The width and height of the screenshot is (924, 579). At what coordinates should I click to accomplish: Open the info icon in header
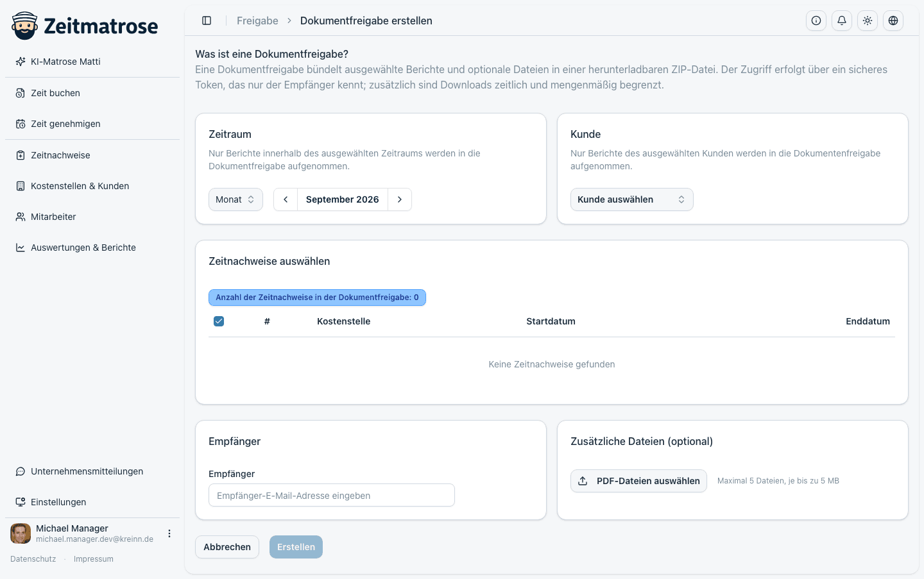[816, 21]
